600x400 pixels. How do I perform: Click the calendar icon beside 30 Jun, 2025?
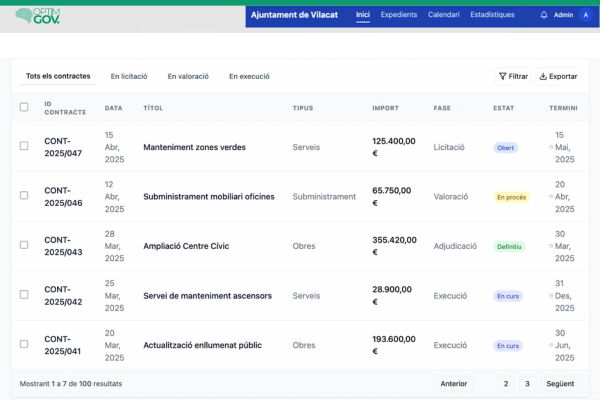pyautogui.click(x=551, y=345)
